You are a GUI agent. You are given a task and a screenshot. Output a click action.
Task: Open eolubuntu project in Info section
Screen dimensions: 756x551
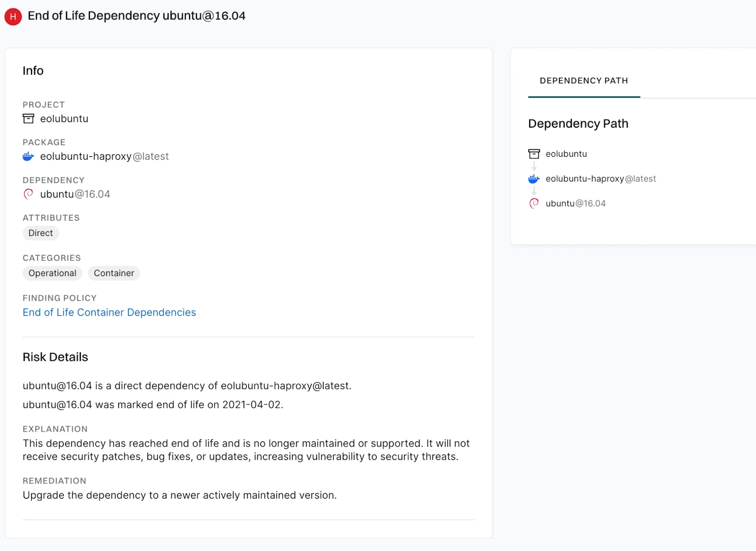coord(64,119)
